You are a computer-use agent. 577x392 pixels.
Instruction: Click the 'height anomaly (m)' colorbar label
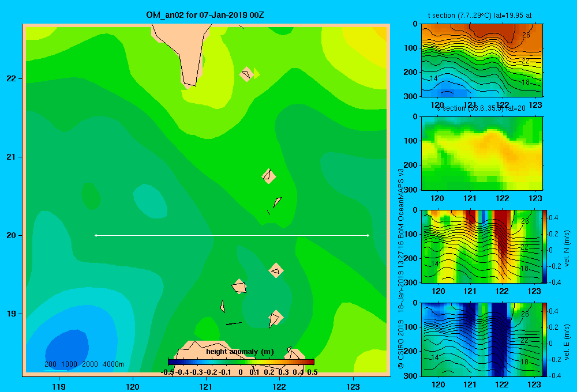point(240,352)
